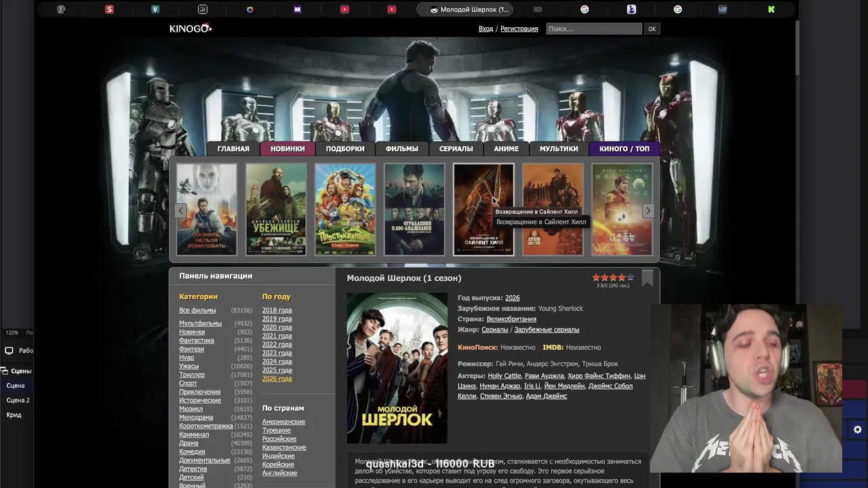The width and height of the screenshot is (868, 488).
Task: Open the Простоквашино cartoon poster
Action: point(345,209)
